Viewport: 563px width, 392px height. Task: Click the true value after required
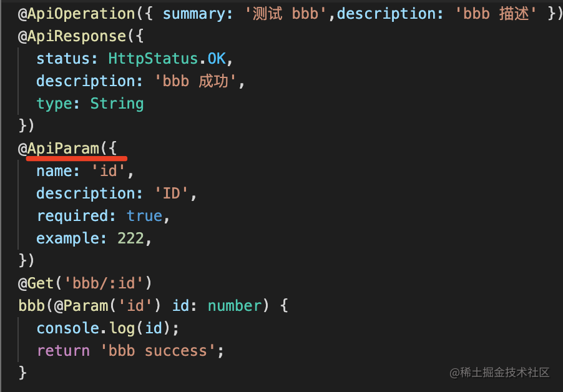(144, 216)
